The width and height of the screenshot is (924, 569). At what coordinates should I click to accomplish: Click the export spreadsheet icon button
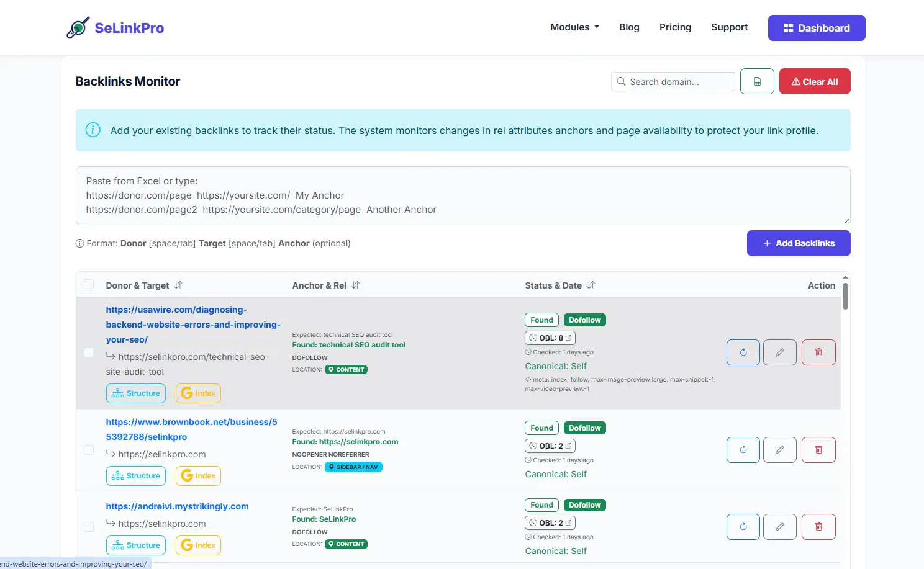point(757,81)
